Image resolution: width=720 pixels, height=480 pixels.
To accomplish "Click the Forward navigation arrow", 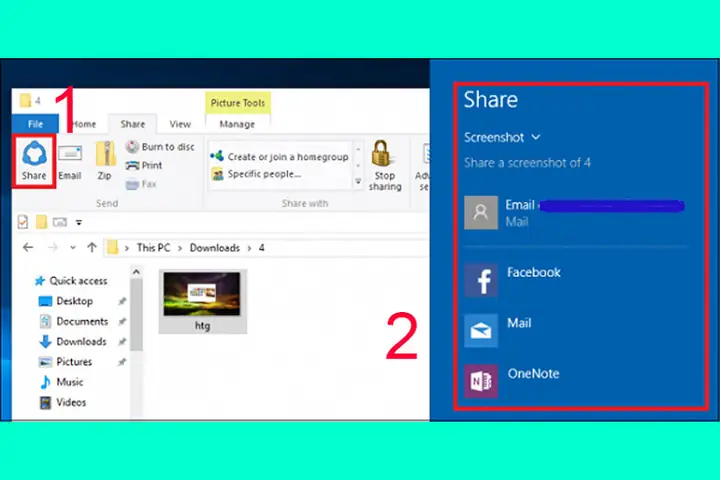I will point(53,248).
